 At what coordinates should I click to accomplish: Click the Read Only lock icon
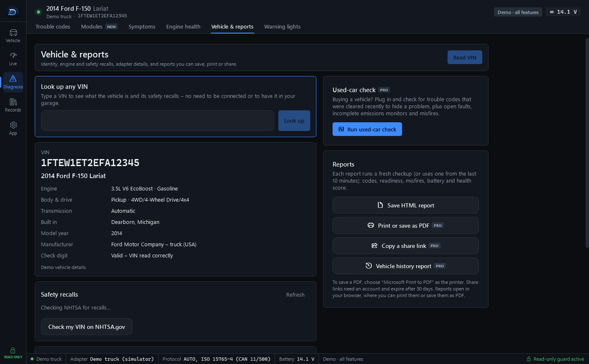pos(13,350)
